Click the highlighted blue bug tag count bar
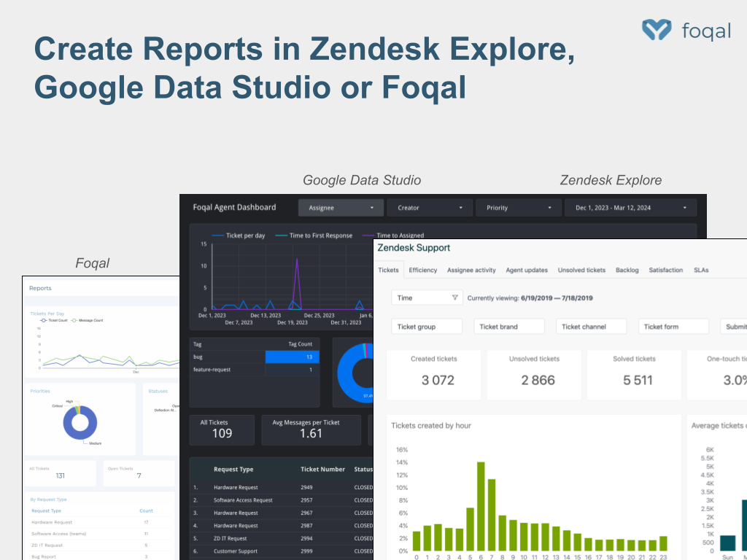 pos(292,357)
